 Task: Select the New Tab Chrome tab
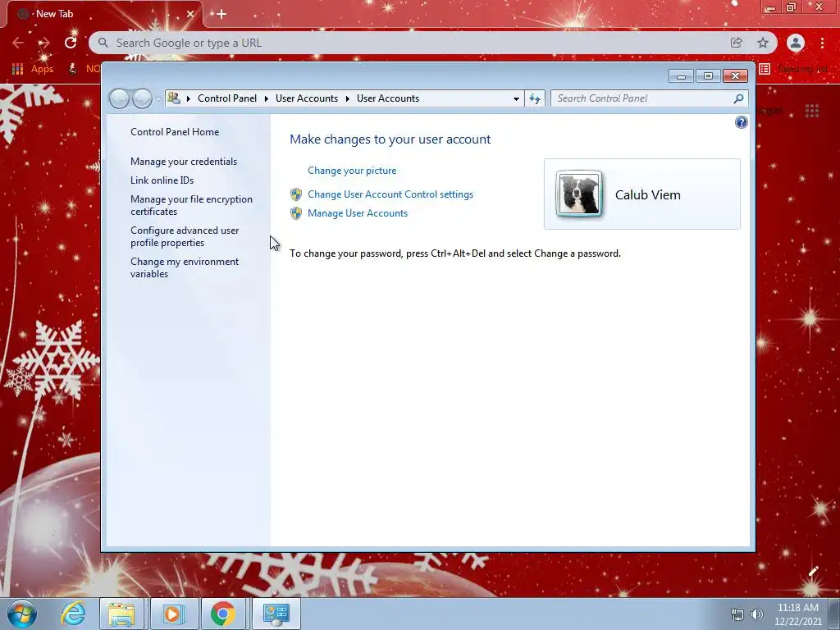[x=104, y=15]
